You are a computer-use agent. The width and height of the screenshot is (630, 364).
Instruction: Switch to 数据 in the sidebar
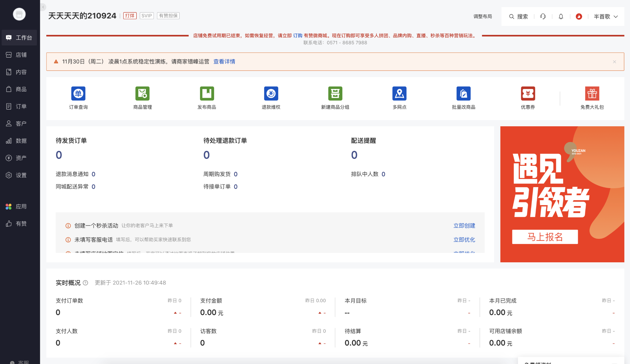click(19, 141)
